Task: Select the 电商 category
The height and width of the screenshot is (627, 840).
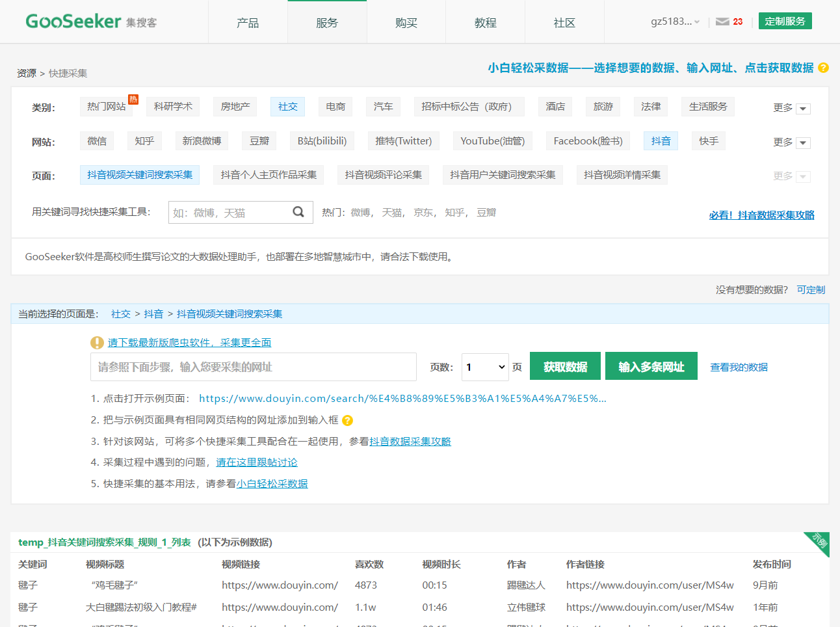Action: click(x=335, y=106)
